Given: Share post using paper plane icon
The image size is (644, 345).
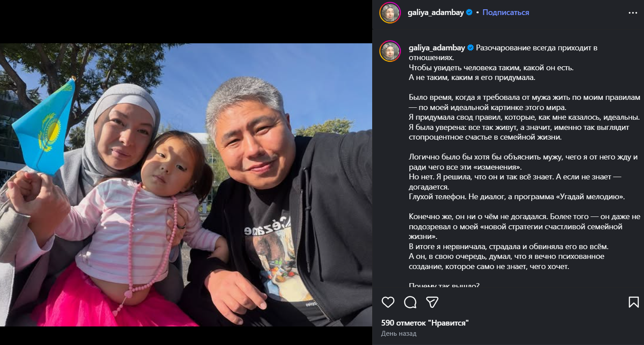Looking at the screenshot, I should click(x=432, y=302).
